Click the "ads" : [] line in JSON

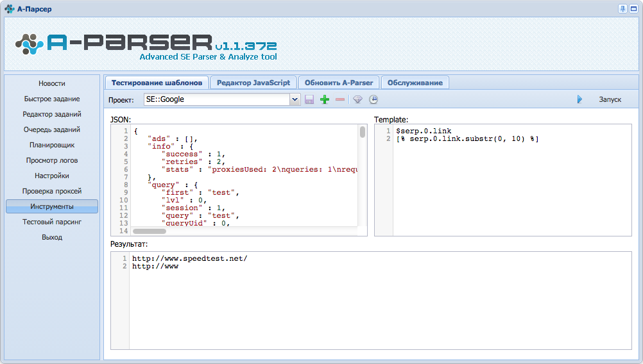click(x=172, y=139)
